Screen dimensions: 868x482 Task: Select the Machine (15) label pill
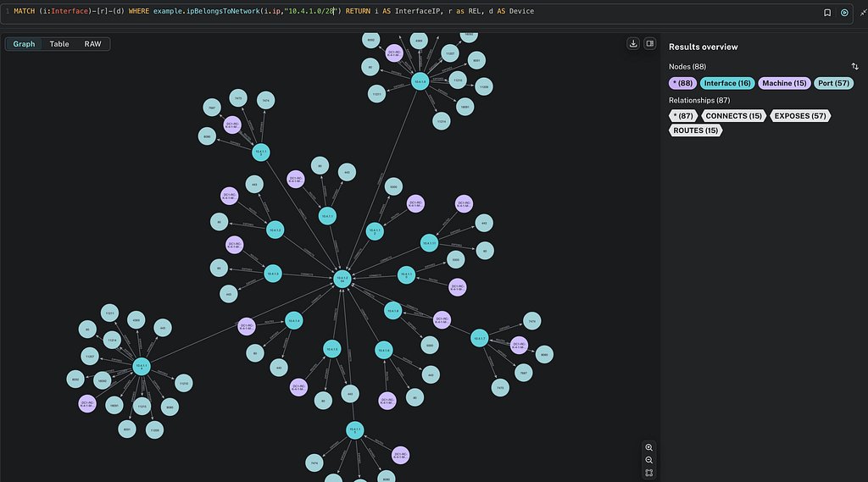[784, 83]
